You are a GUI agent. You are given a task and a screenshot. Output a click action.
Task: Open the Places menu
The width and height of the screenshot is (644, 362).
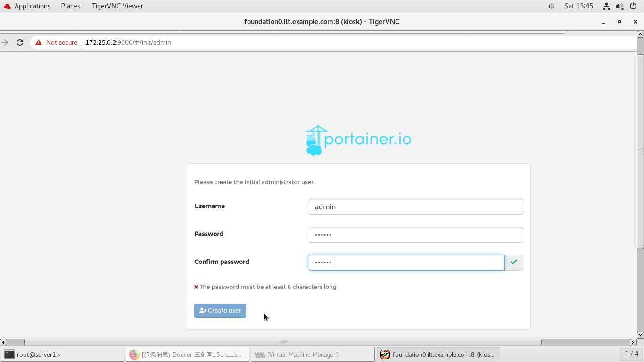coord(71,6)
